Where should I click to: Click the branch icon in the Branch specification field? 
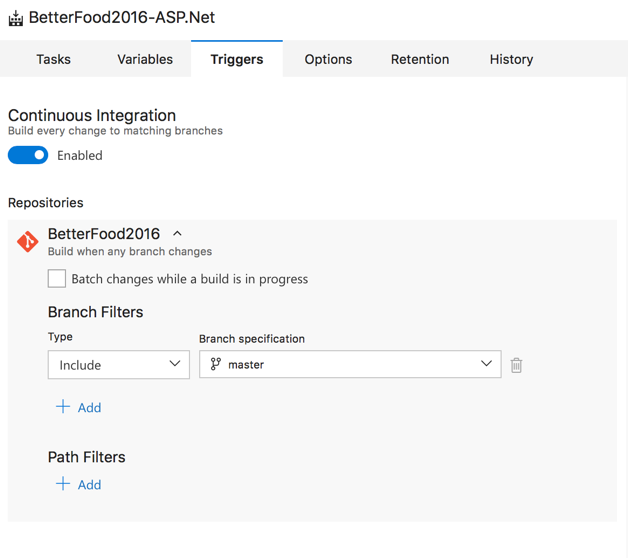pos(215,364)
